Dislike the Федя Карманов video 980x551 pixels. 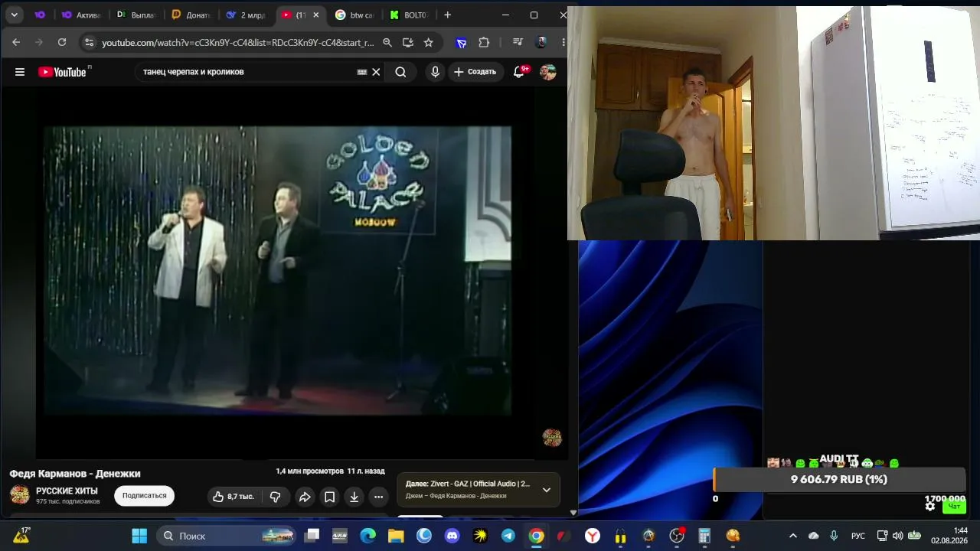275,497
